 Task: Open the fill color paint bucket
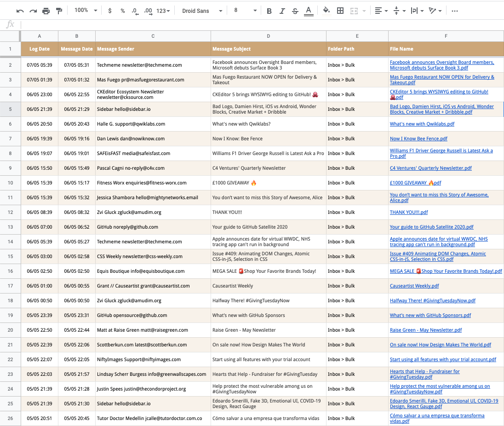pyautogui.click(x=326, y=11)
